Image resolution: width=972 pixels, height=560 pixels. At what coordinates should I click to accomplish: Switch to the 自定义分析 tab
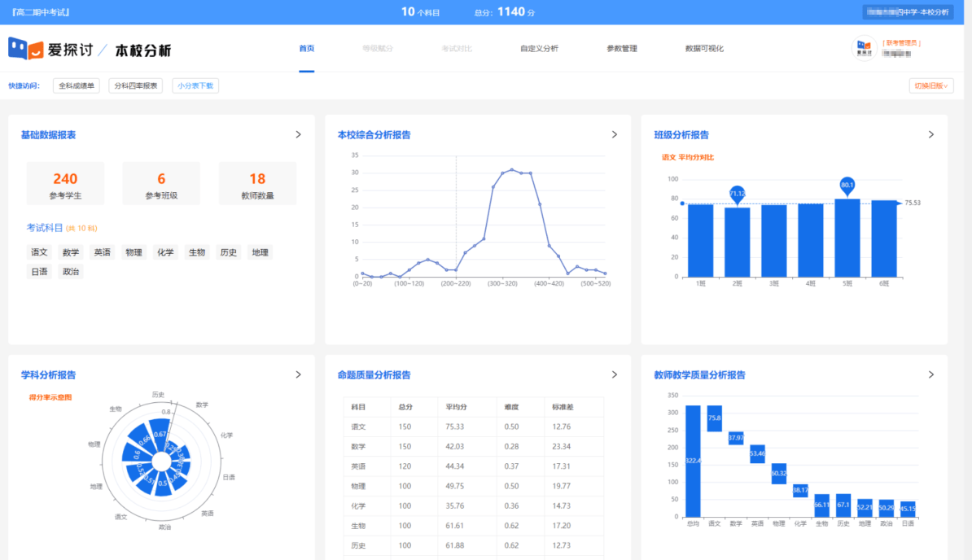539,49
